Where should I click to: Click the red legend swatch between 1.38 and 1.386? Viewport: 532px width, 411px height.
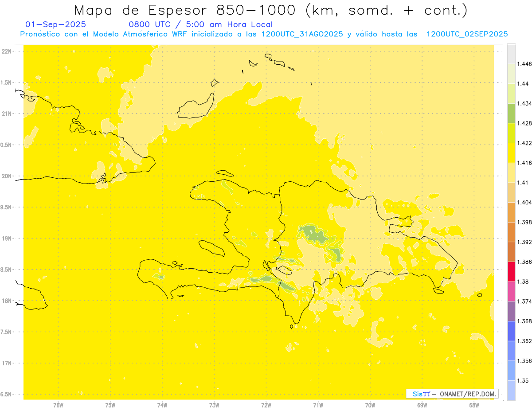511,272
